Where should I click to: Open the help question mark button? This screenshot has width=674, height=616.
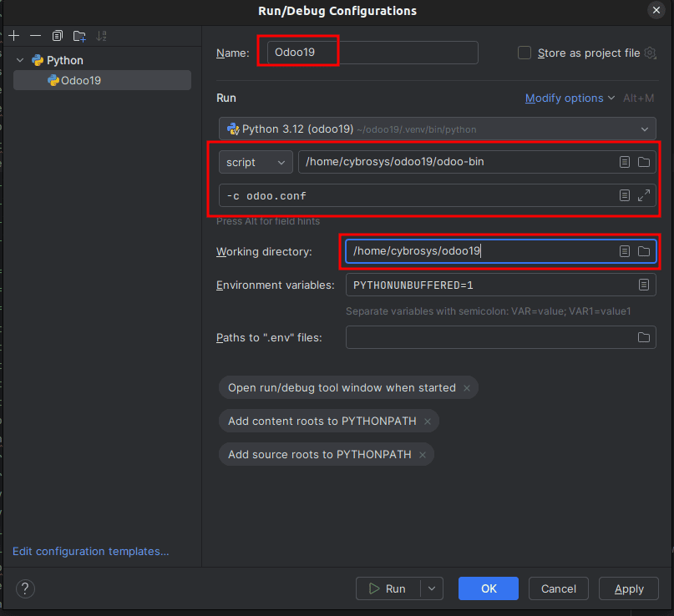[x=25, y=588]
